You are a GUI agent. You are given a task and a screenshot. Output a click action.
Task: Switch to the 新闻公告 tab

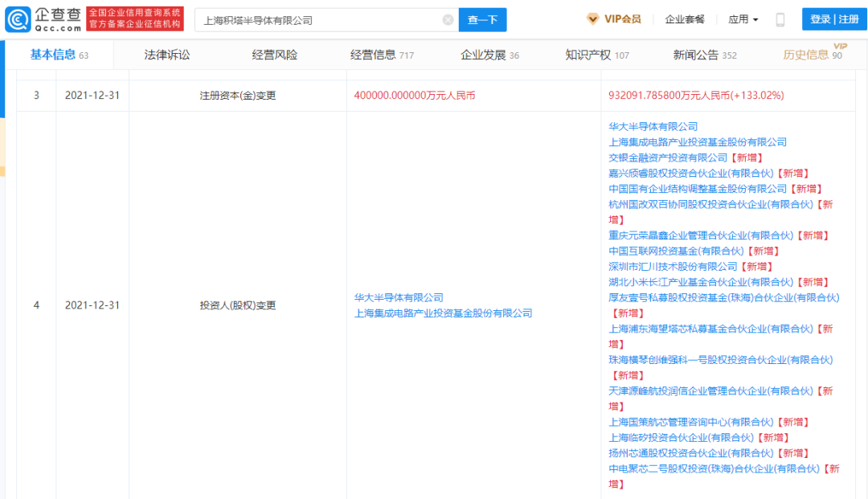click(x=705, y=55)
